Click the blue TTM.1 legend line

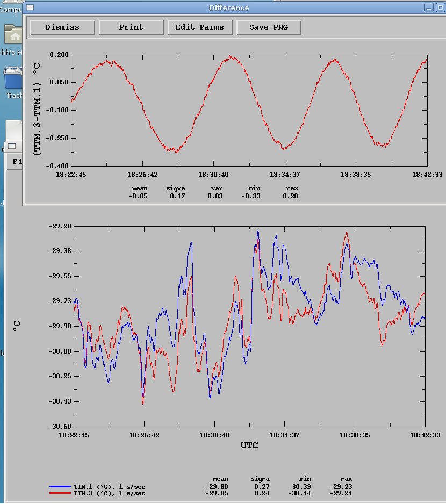60,487
